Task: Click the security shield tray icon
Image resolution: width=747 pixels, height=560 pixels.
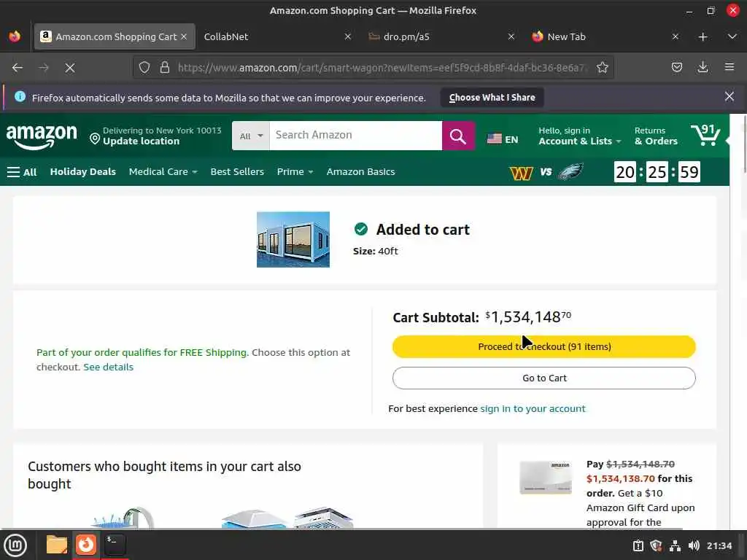Action: pos(656,545)
